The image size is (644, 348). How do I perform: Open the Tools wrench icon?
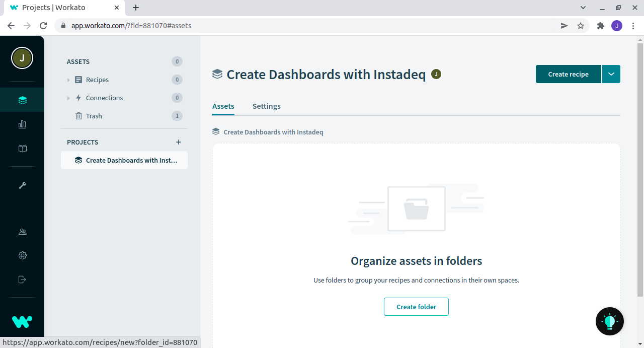[22, 185]
